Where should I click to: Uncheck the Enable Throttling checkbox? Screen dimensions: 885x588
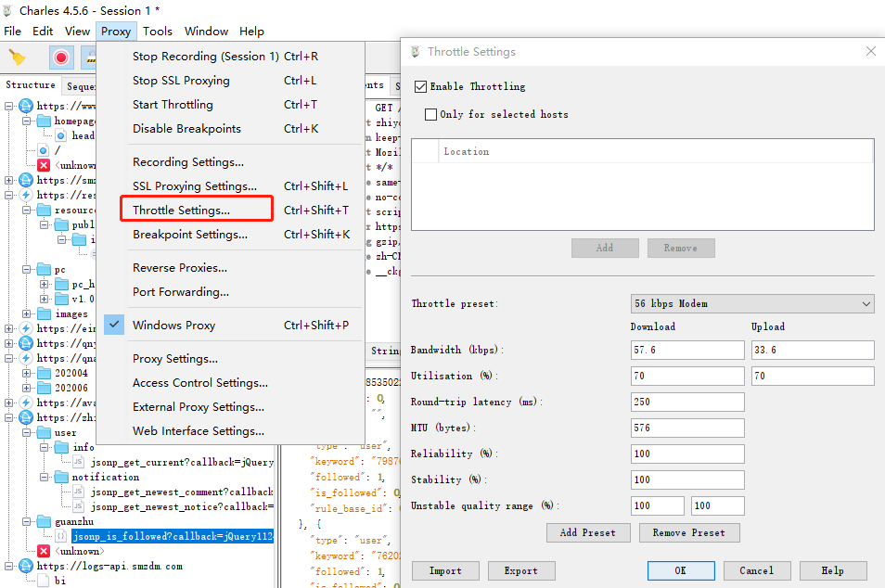420,86
